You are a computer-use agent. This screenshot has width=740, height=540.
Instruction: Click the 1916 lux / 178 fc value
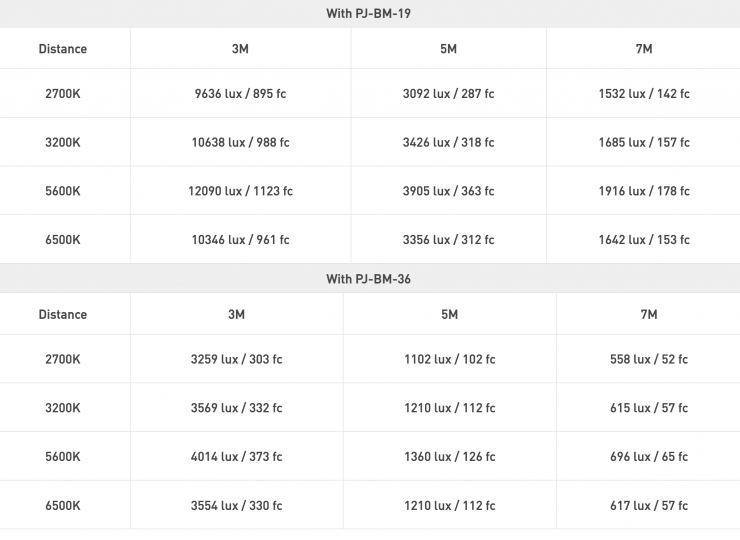click(644, 191)
